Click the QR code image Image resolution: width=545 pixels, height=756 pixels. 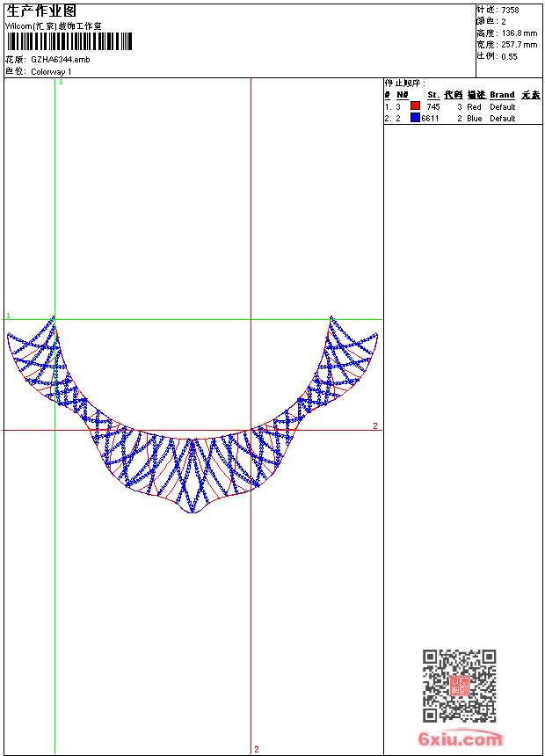[459, 686]
